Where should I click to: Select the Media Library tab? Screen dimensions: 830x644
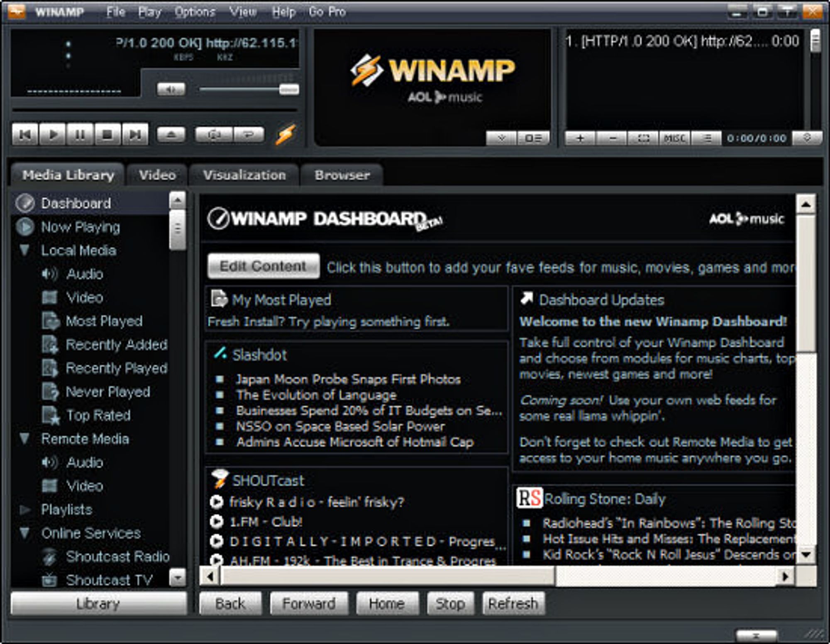click(x=68, y=175)
